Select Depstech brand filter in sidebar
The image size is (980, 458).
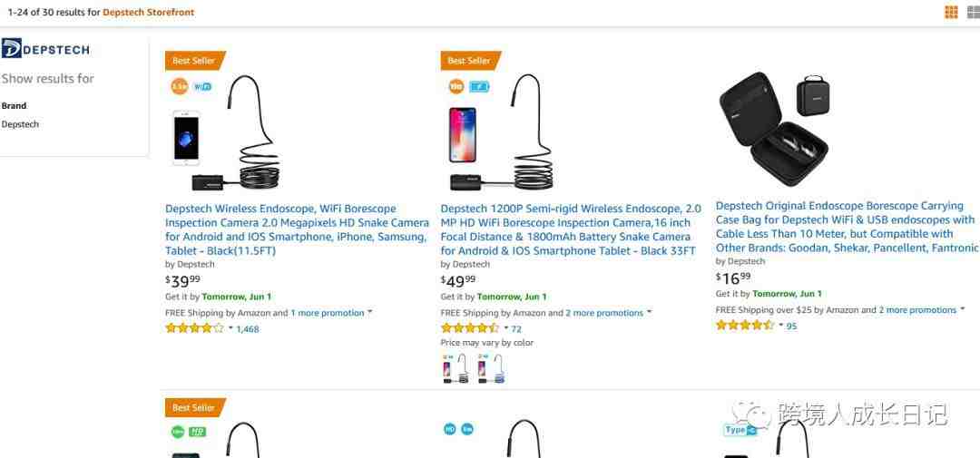(20, 124)
